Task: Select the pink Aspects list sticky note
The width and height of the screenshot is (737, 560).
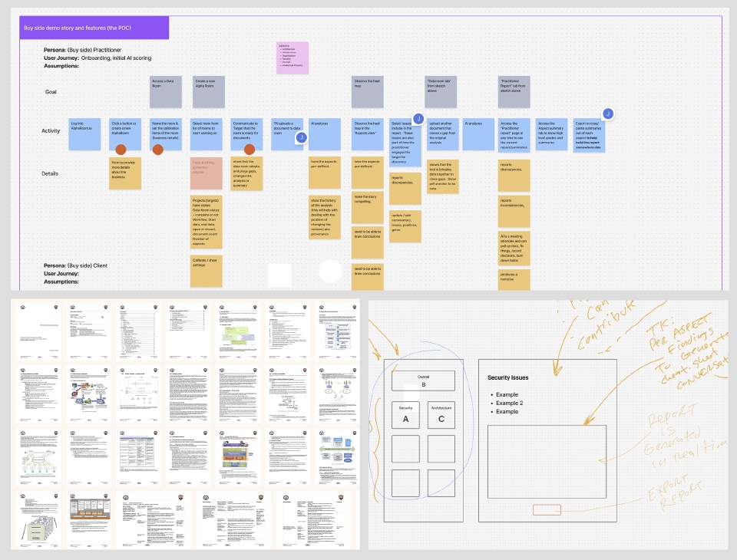Action: point(292,58)
